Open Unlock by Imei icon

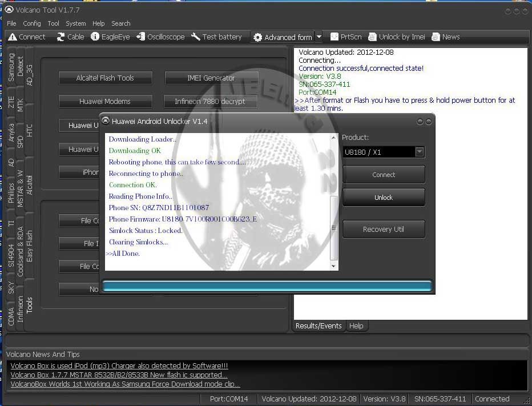click(372, 37)
